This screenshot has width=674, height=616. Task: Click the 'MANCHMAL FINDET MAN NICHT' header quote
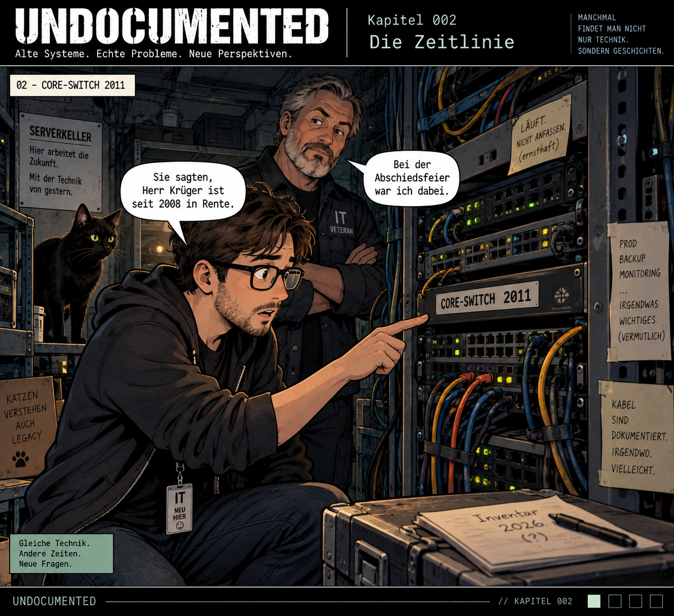[621, 34]
